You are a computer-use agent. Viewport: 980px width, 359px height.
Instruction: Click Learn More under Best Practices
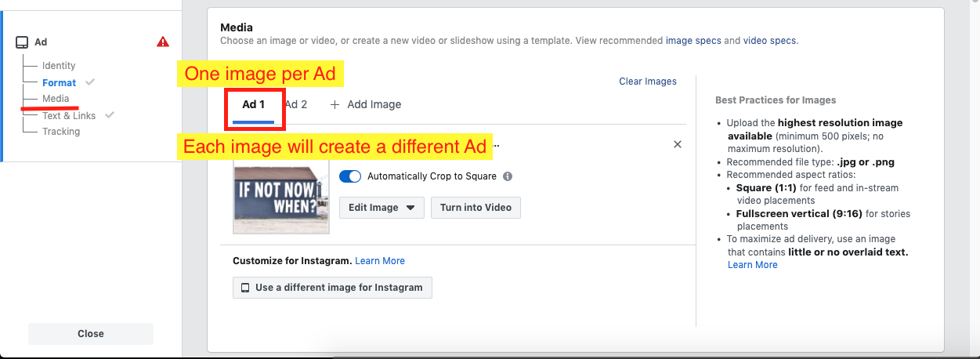point(752,265)
